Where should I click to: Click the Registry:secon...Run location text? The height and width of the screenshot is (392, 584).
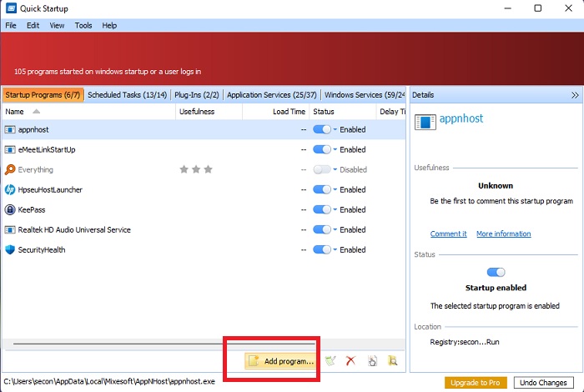point(465,342)
